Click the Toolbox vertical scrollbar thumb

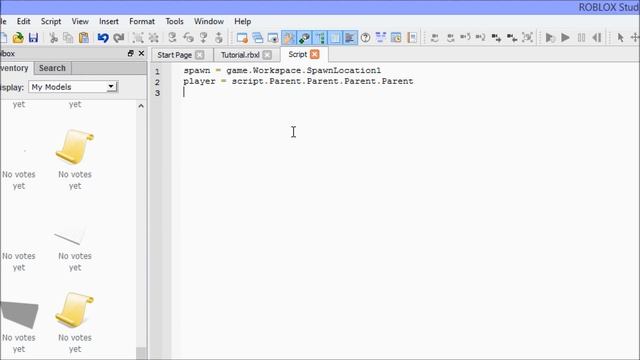pos(141,353)
